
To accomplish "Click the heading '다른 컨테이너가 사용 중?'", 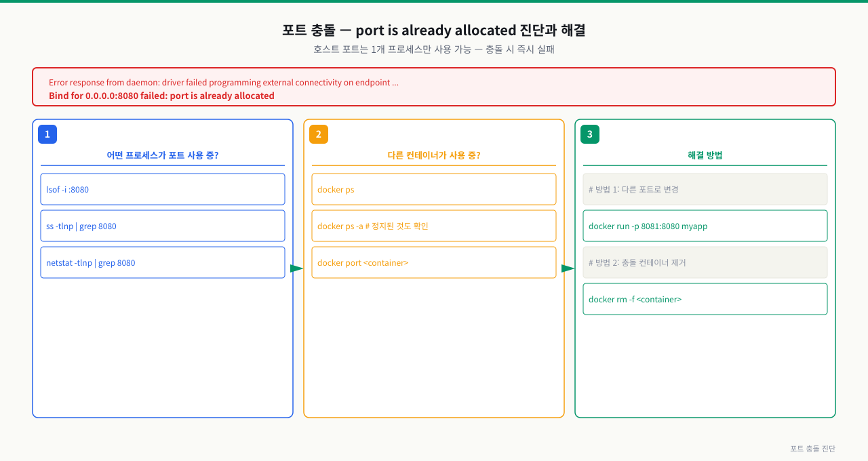I will [434, 155].
